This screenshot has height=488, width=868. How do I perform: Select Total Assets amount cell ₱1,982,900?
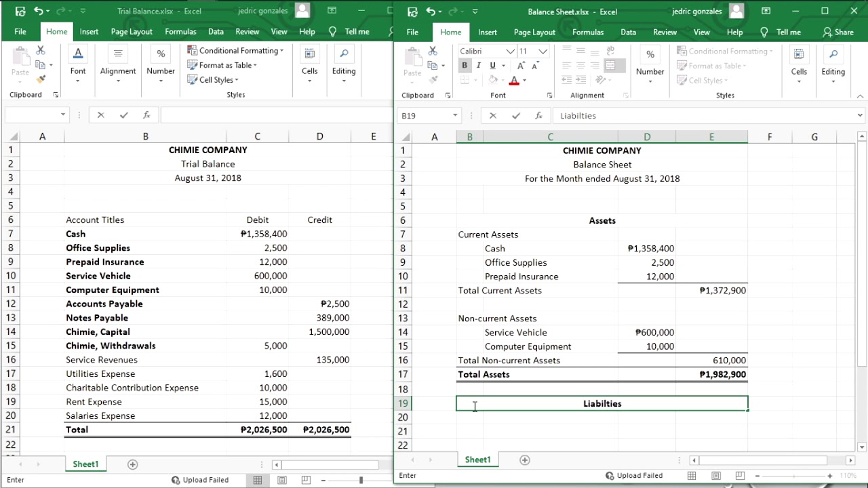pos(711,374)
